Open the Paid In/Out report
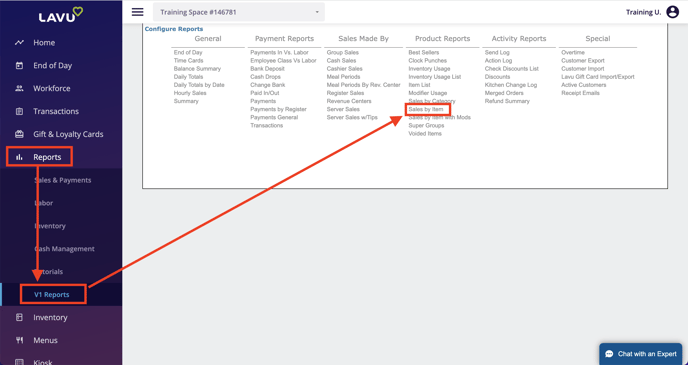The height and width of the screenshot is (365, 688). (x=265, y=93)
